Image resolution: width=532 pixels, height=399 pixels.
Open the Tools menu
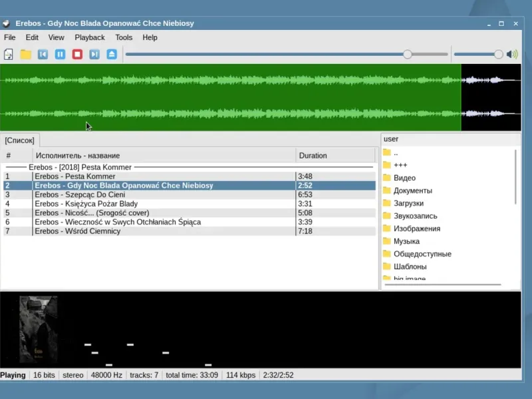tap(124, 38)
